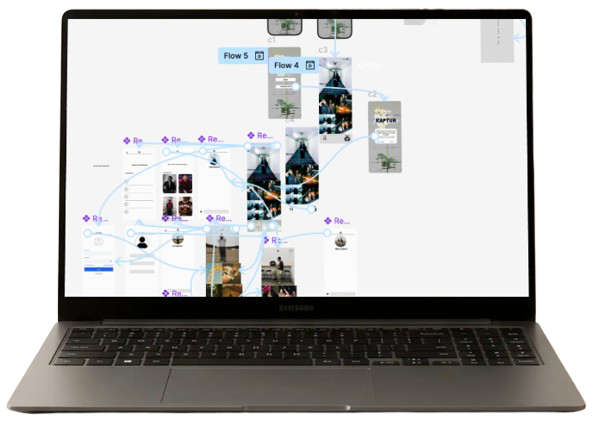Select the c1 frame label
Viewport: 593px width, 421px height.
point(272,40)
